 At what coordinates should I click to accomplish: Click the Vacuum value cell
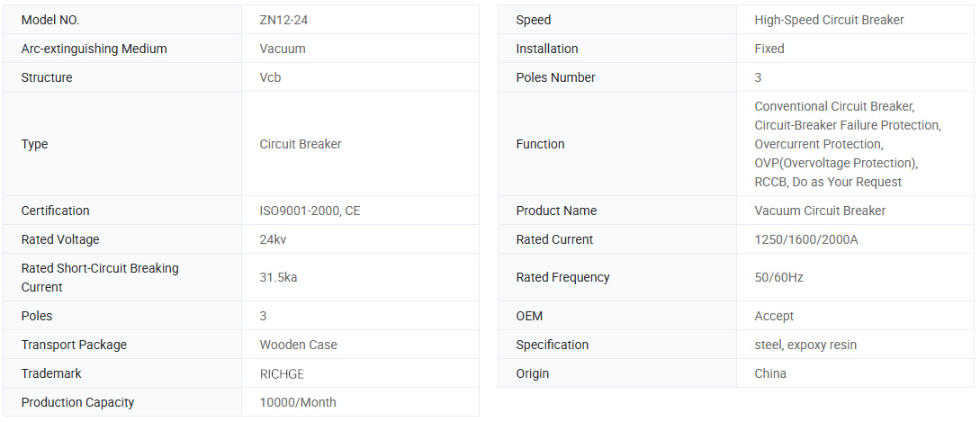[x=283, y=49]
